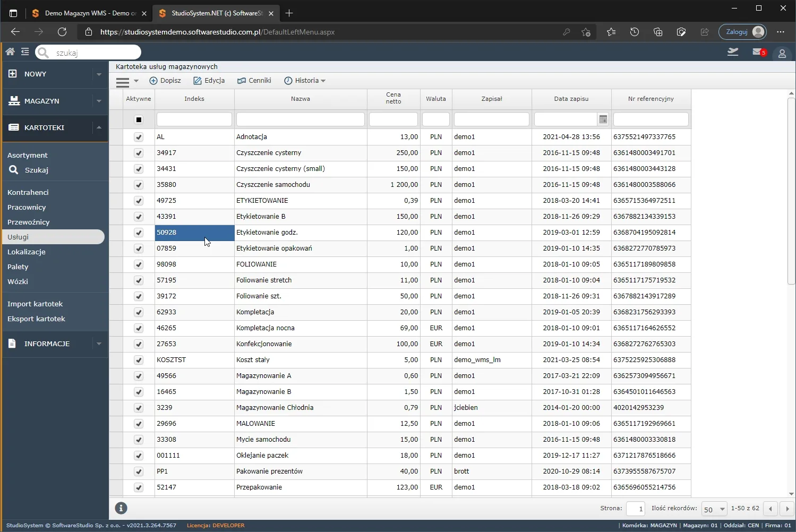Toggle the Aktywne filter checkbox in header row

click(x=139, y=119)
